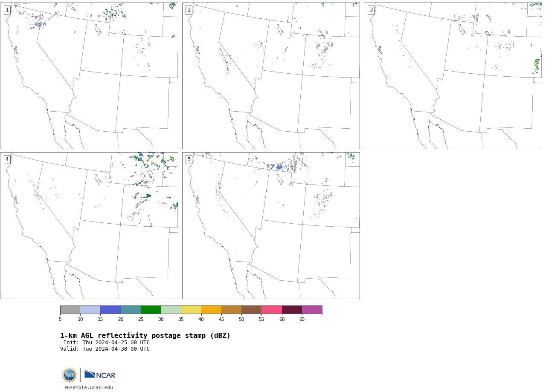
Task: Select the pink 55-60 dBZ swatch
Action: (x=272, y=310)
